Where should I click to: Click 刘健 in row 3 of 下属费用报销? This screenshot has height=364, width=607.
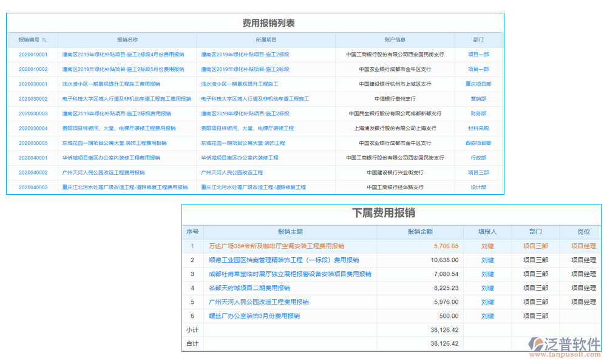pyautogui.click(x=487, y=274)
